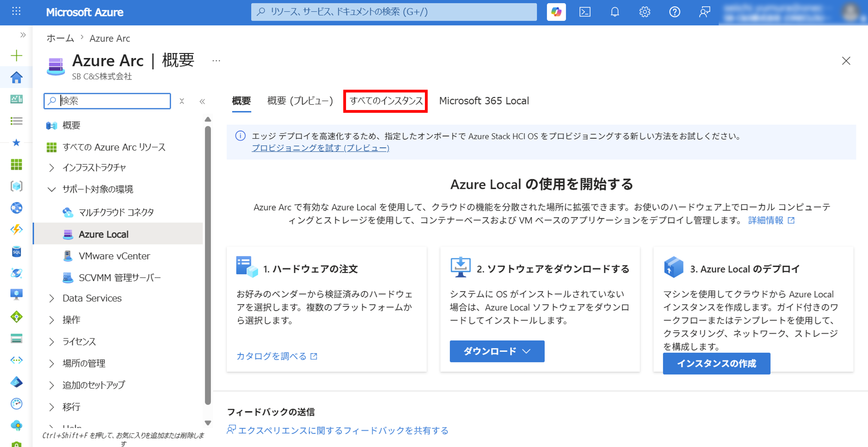Screen dimensions: 868x447
Task: Collapse サポート対象の環境 section
Action: coord(51,189)
